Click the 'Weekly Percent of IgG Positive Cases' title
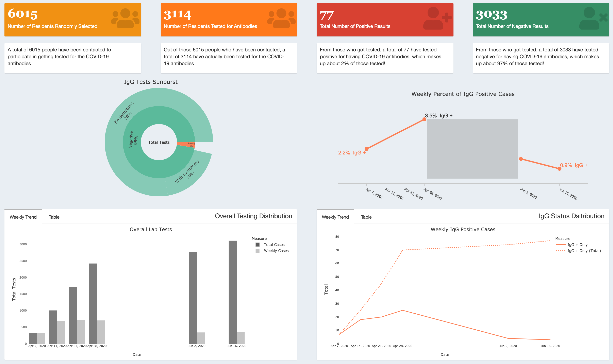 [463, 94]
